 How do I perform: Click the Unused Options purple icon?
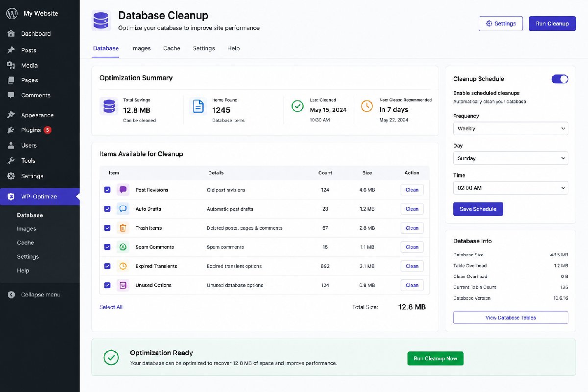click(123, 285)
